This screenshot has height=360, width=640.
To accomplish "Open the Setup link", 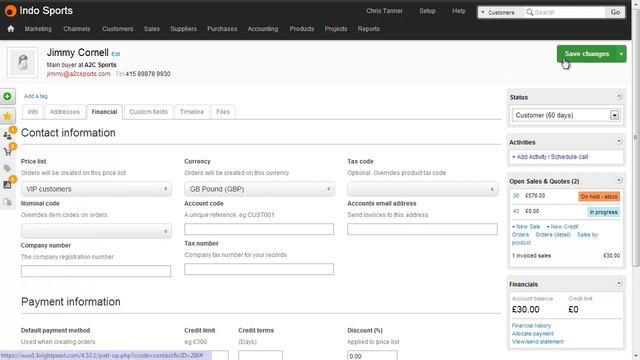I will (x=427, y=11).
